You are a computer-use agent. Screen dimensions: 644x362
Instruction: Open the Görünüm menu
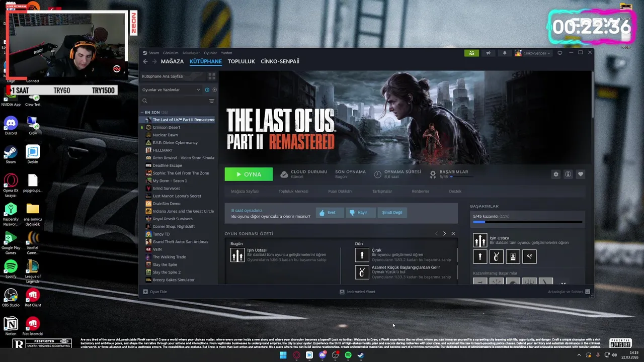(x=171, y=53)
